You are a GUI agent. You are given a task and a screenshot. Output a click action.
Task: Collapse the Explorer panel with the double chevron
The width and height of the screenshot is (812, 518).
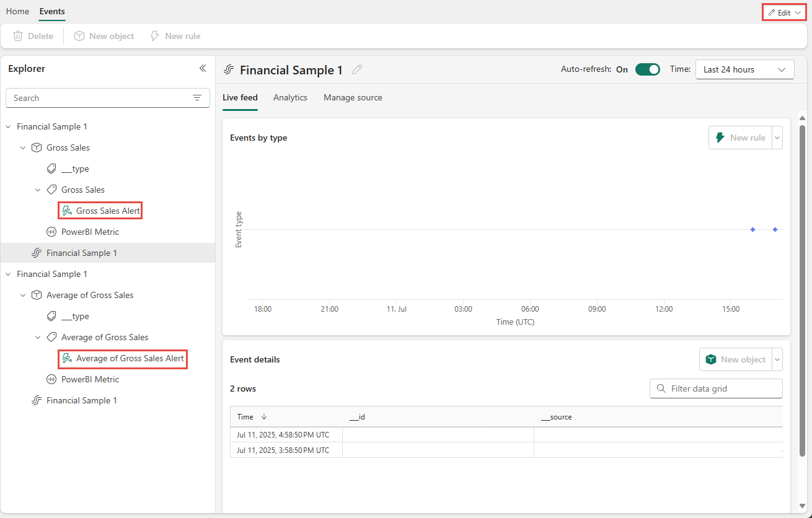click(x=203, y=68)
